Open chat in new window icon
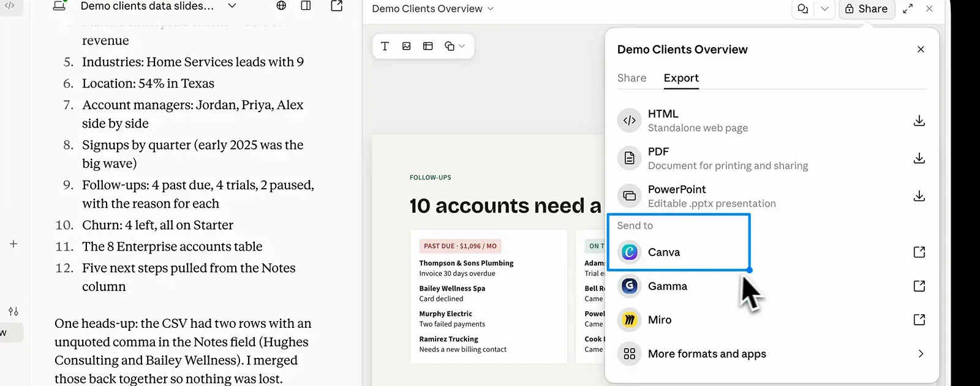 pos(336,6)
